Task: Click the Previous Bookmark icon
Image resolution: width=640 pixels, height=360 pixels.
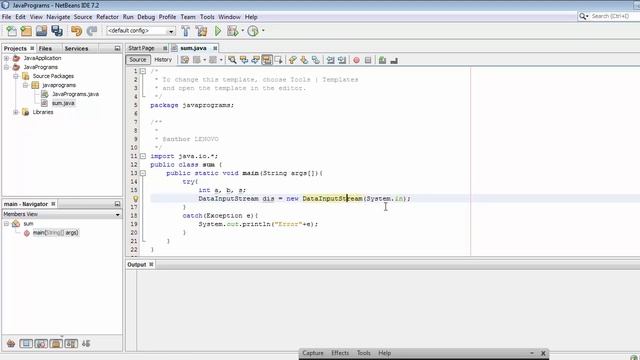Action: [x=293, y=60]
